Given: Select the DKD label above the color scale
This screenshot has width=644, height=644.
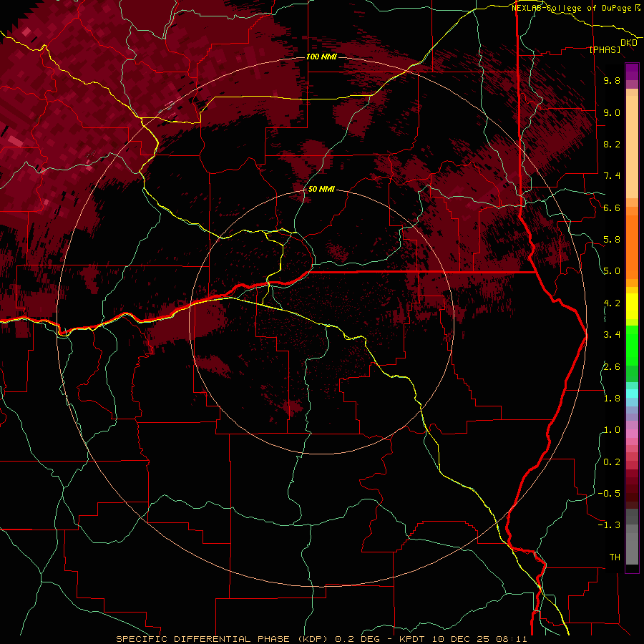Looking at the screenshot, I should (629, 43).
